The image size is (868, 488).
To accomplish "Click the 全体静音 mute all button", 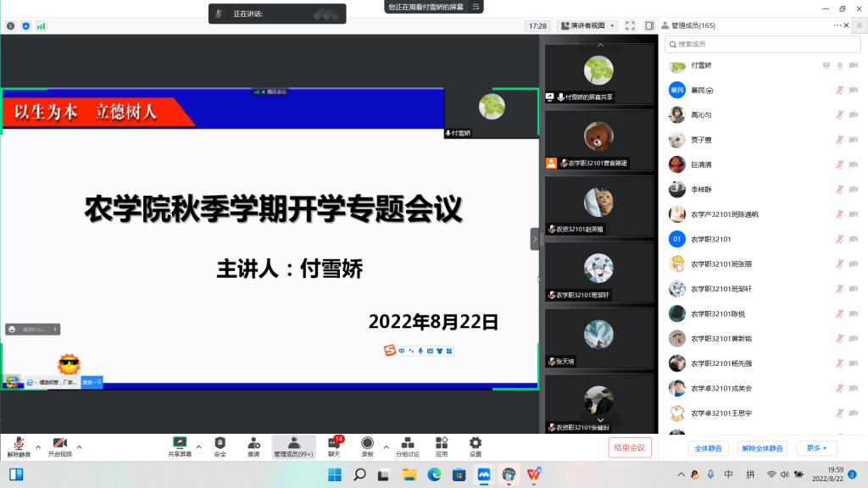I will click(708, 448).
